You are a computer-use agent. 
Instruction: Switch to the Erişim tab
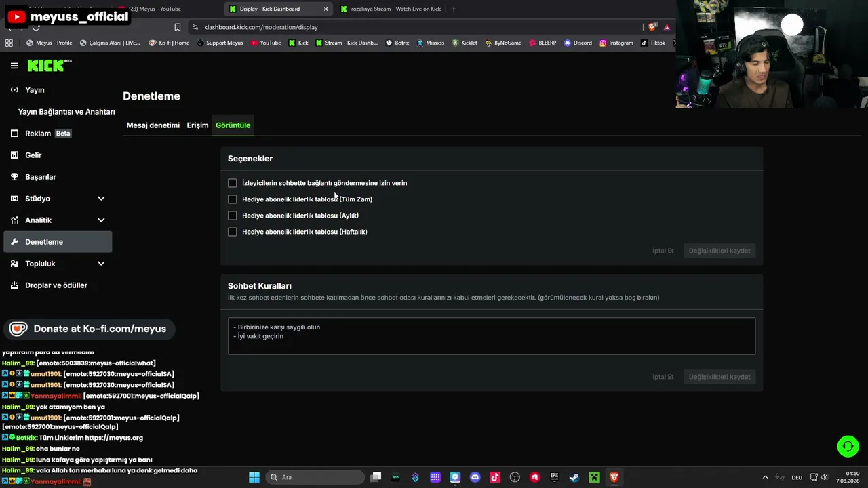tap(198, 125)
